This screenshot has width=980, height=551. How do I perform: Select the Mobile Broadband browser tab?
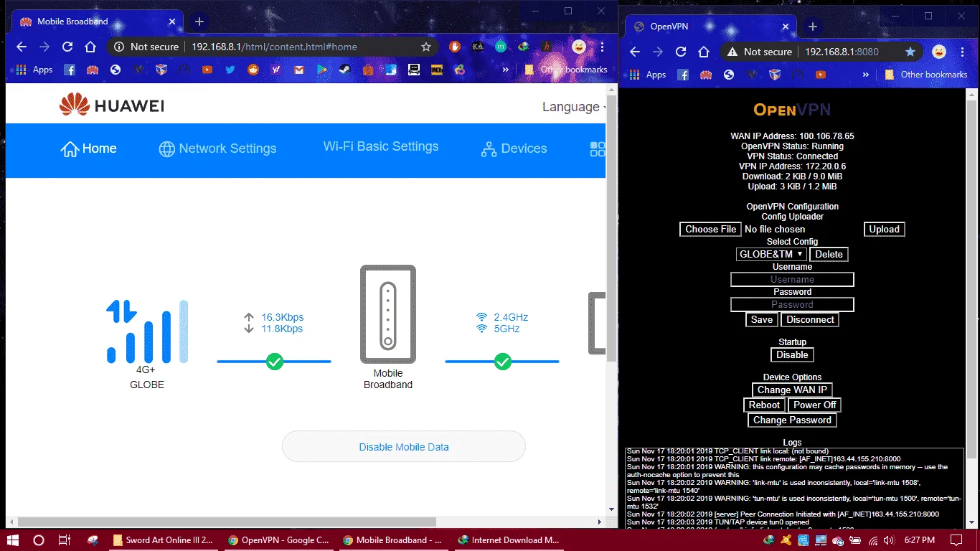click(98, 22)
